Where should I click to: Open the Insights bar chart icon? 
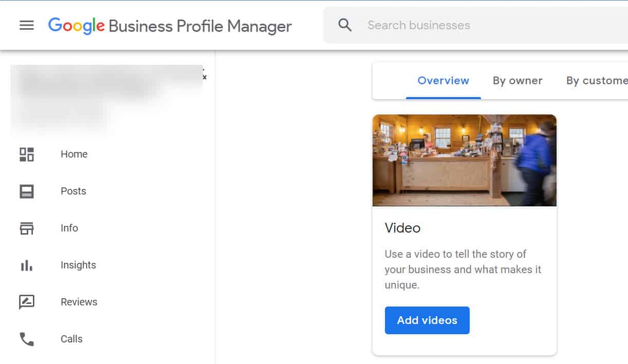click(x=27, y=265)
